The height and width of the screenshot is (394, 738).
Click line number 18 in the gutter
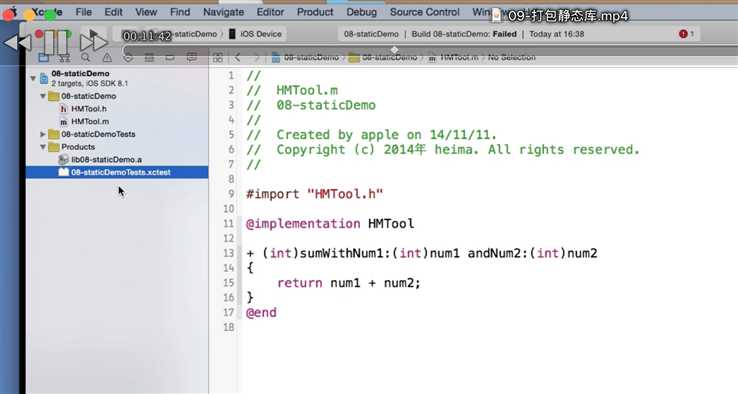(229, 327)
